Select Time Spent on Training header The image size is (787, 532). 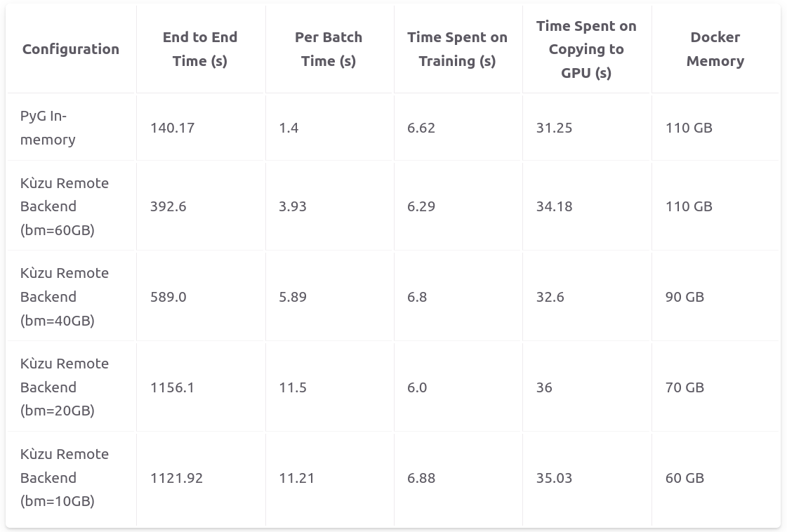coord(457,49)
